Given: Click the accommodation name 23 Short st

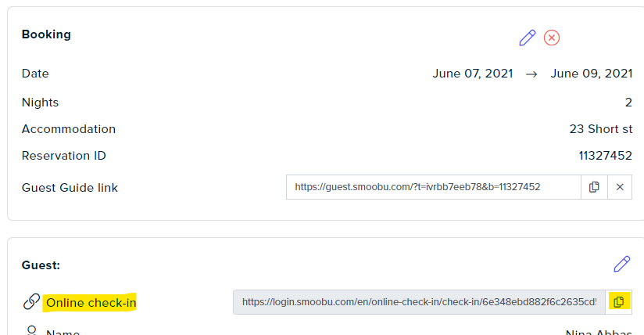Looking at the screenshot, I should 601,129.
